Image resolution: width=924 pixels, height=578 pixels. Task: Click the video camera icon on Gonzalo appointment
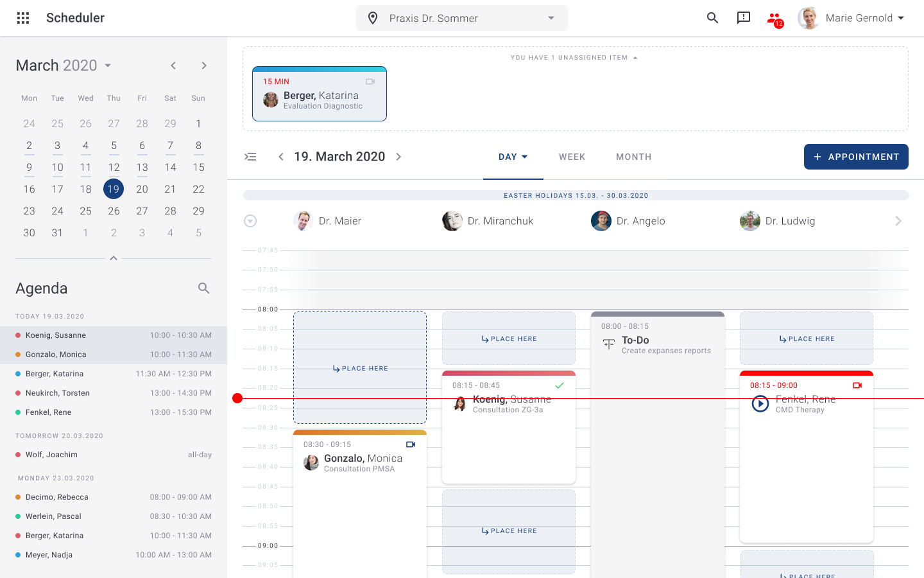pos(411,444)
